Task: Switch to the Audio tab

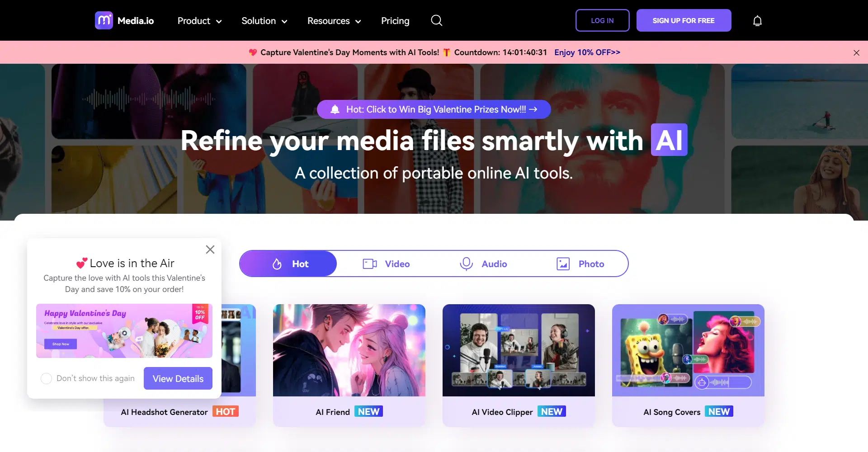Action: (483, 264)
